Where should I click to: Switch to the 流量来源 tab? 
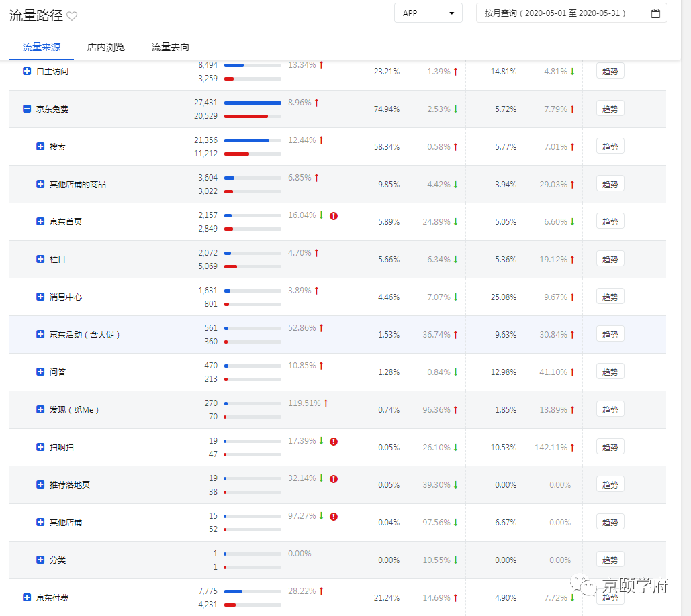coord(42,47)
